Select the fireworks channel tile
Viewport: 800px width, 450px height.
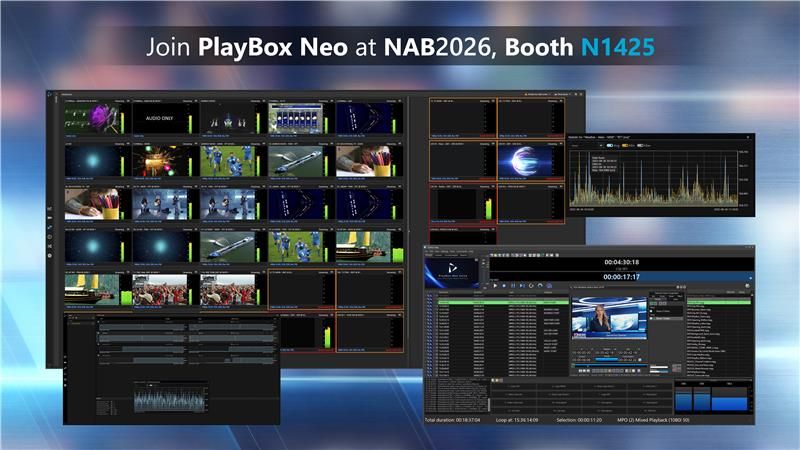[165, 161]
